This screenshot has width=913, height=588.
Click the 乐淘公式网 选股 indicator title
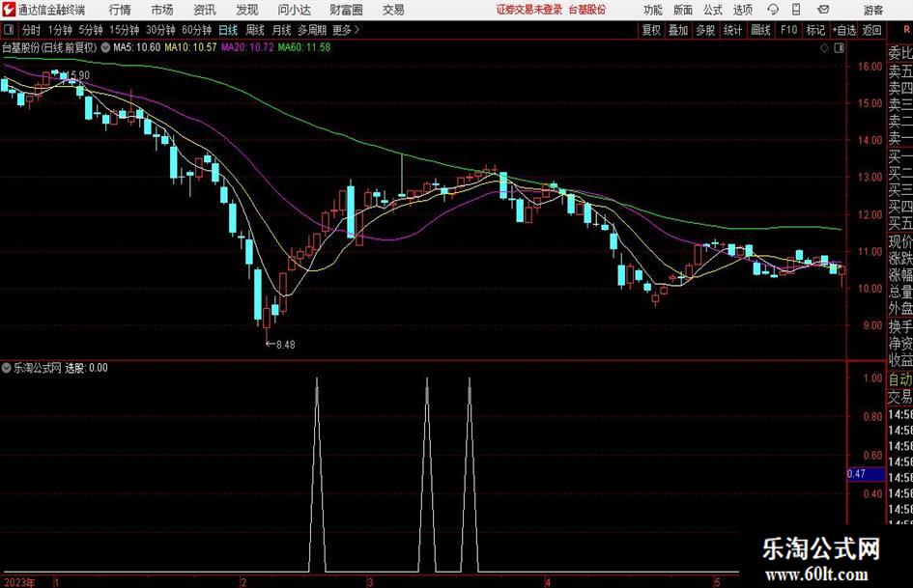[x=61, y=367]
